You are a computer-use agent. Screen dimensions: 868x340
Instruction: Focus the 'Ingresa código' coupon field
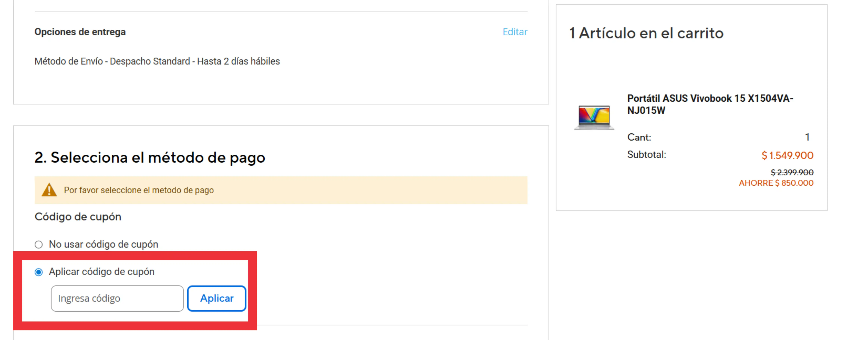[117, 299]
